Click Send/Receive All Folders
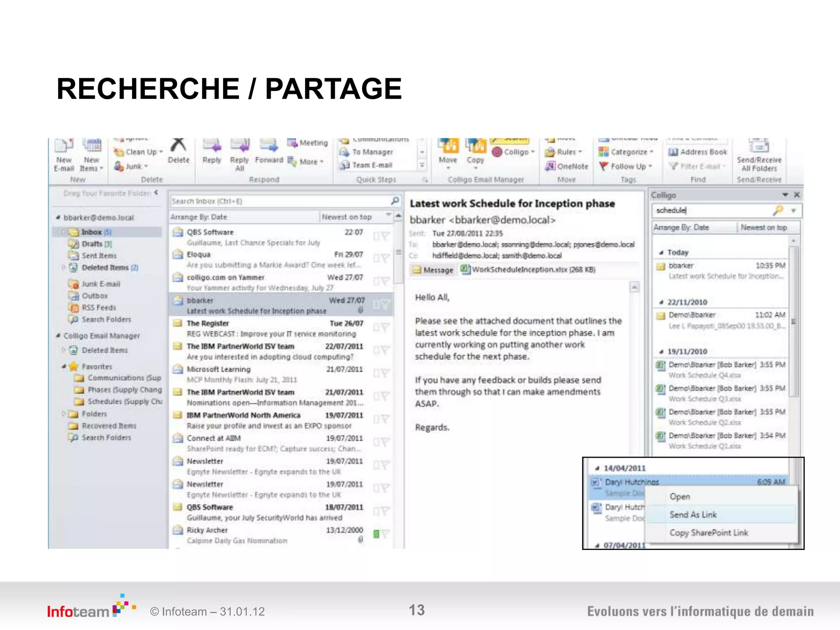 click(759, 156)
